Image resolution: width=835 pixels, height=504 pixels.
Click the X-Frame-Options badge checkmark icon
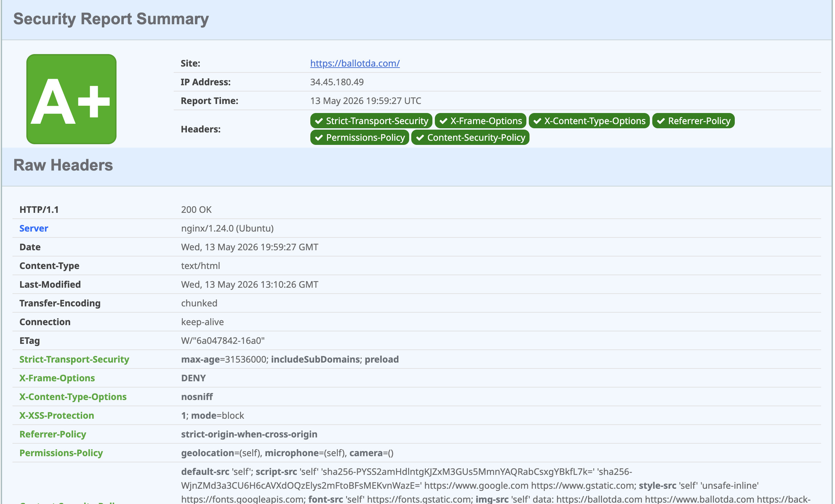(x=443, y=121)
